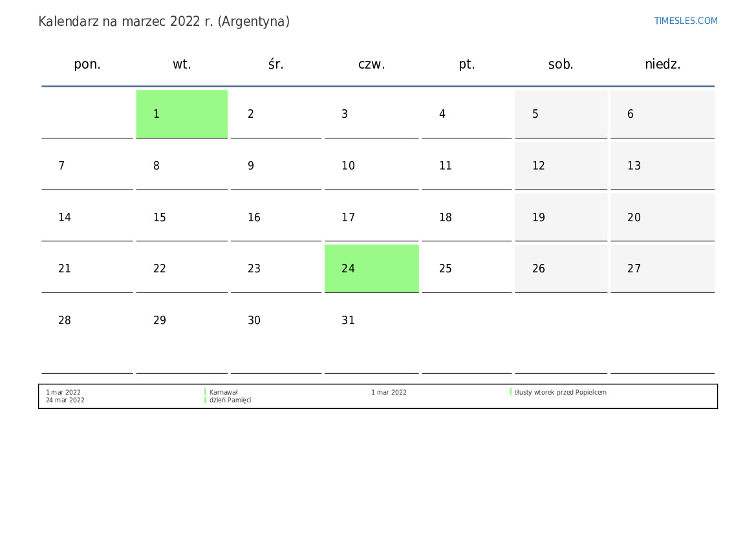The image size is (756, 535).
Task: Click day 29 in the calendar
Action: (x=182, y=334)
